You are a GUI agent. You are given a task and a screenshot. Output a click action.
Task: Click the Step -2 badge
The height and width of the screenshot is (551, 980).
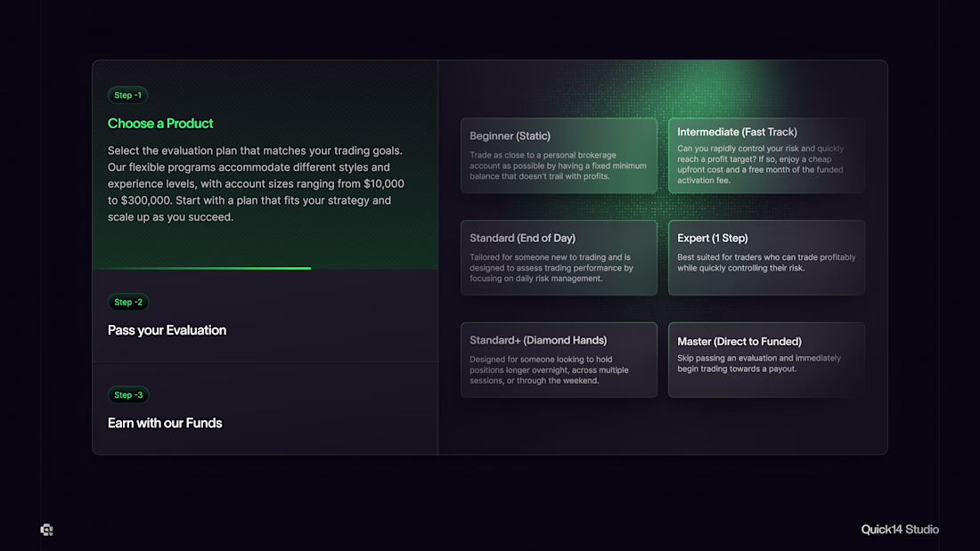coord(128,302)
